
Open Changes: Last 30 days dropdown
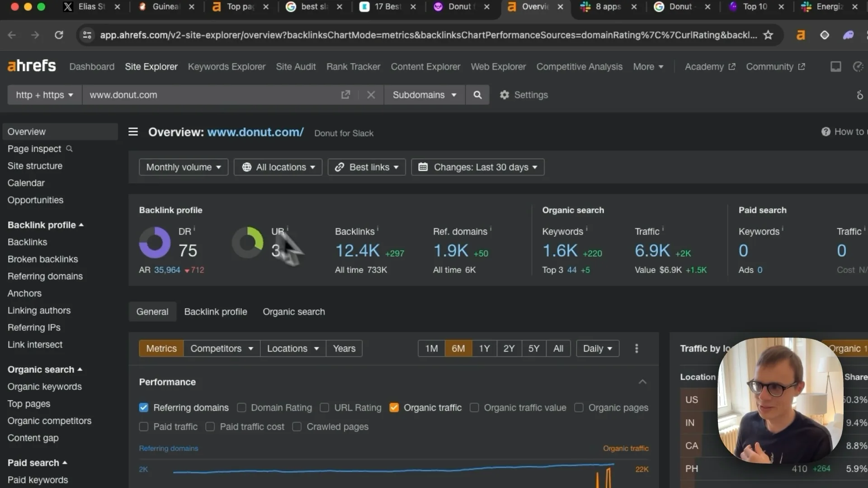click(x=477, y=167)
